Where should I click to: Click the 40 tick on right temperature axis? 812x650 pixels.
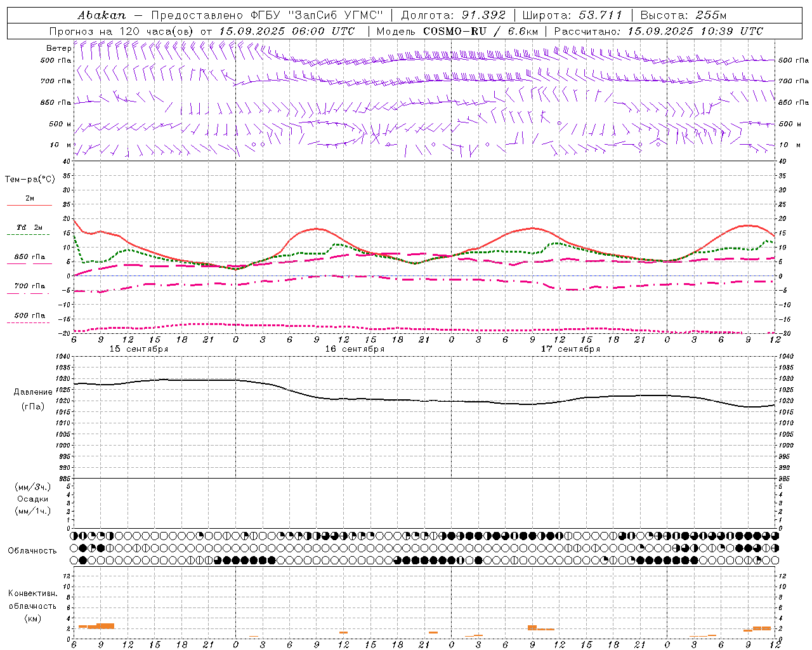pyautogui.click(x=782, y=161)
